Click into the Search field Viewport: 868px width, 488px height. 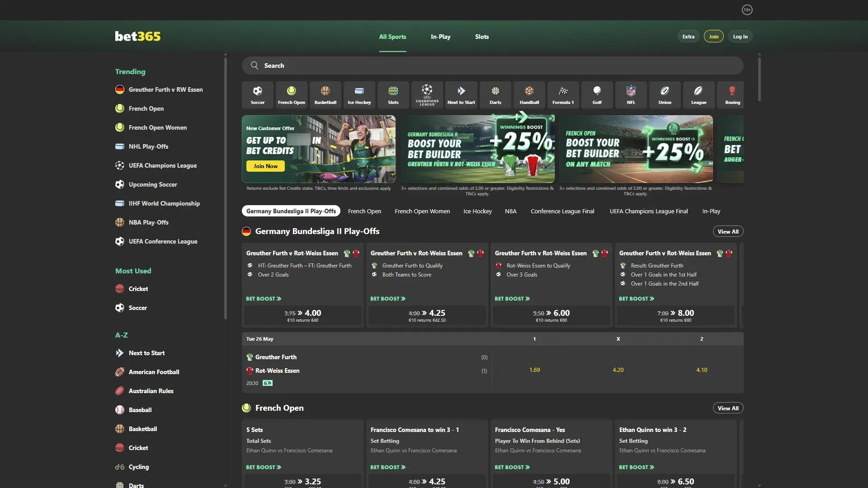point(492,66)
